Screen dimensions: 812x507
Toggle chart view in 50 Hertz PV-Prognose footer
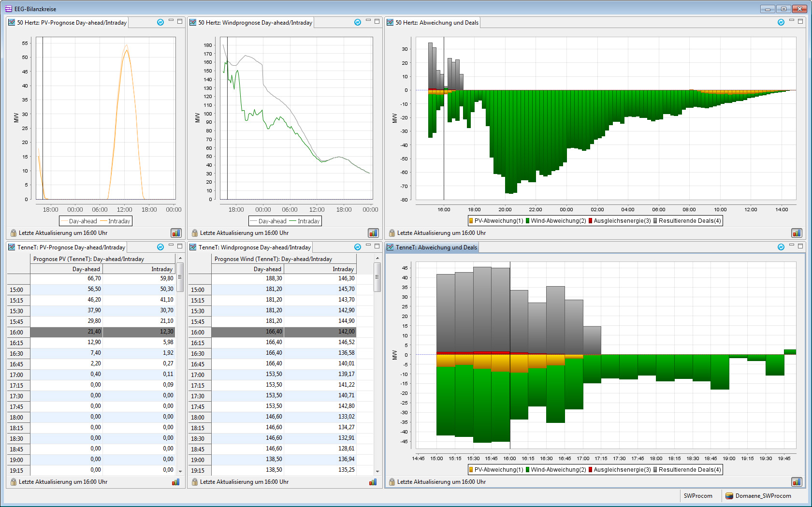[176, 233]
